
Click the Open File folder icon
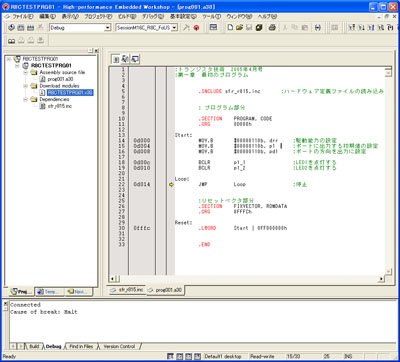pos(239,28)
